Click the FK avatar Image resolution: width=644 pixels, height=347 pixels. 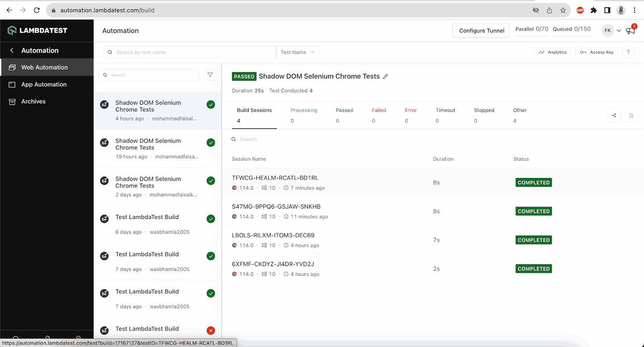click(x=608, y=31)
